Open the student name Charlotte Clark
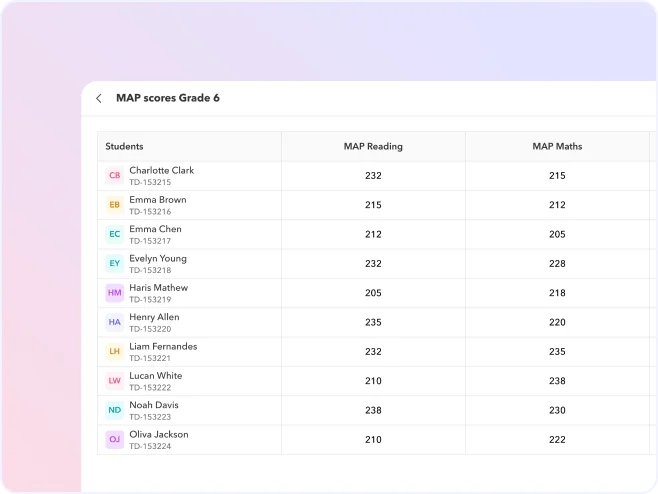The width and height of the screenshot is (658, 494). pos(161,170)
